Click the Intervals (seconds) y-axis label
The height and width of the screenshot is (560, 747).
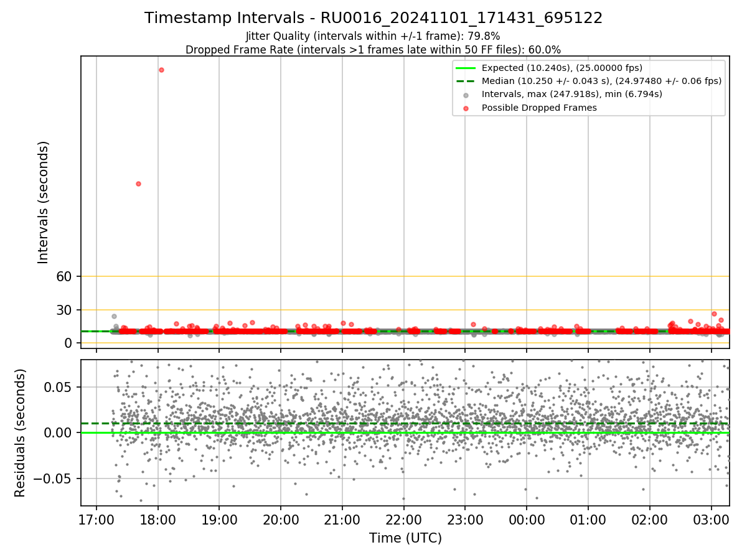[43, 202]
